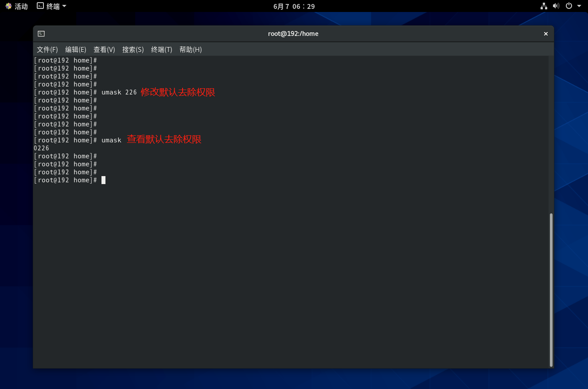
Task: Click the terminal's vertical scrollbar handle
Action: tap(551, 290)
